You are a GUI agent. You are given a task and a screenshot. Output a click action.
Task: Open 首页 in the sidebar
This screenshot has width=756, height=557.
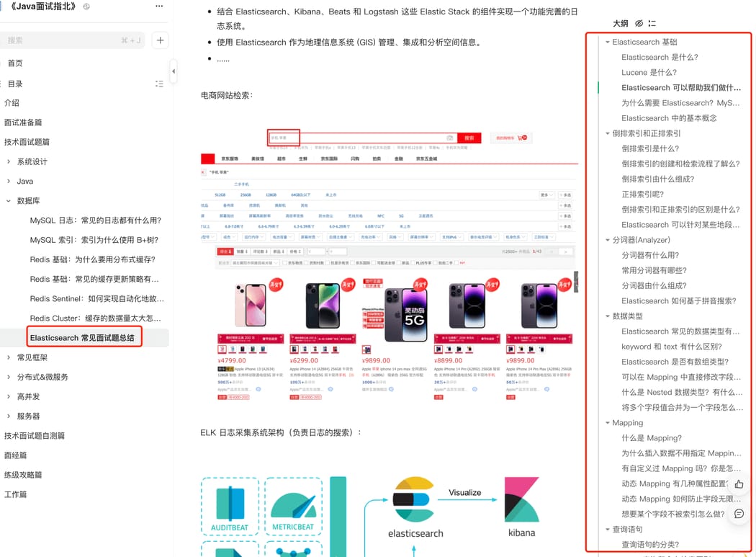click(x=15, y=63)
